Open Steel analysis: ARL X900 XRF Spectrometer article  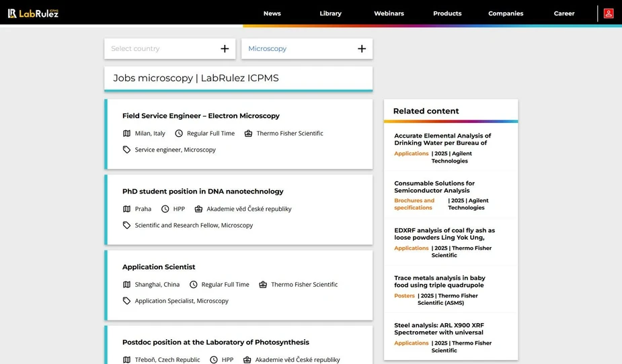438,329
